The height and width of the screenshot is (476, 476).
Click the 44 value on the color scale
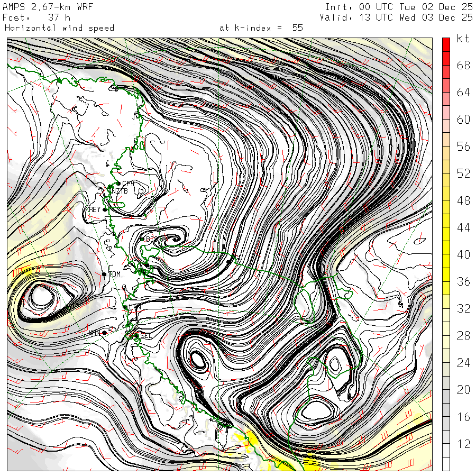[463, 227]
